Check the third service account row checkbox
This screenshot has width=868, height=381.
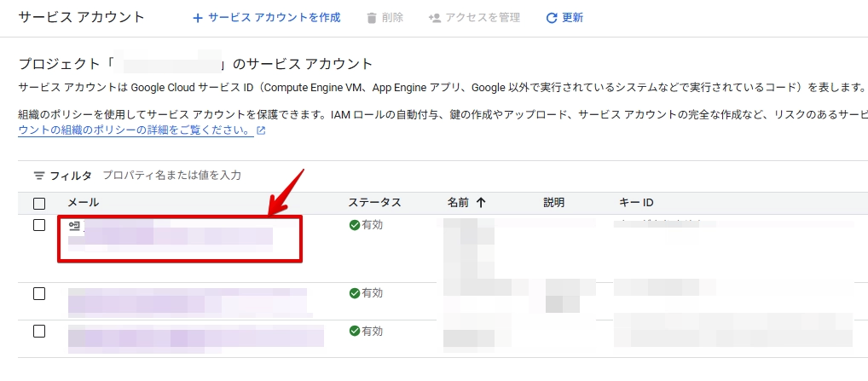click(39, 332)
